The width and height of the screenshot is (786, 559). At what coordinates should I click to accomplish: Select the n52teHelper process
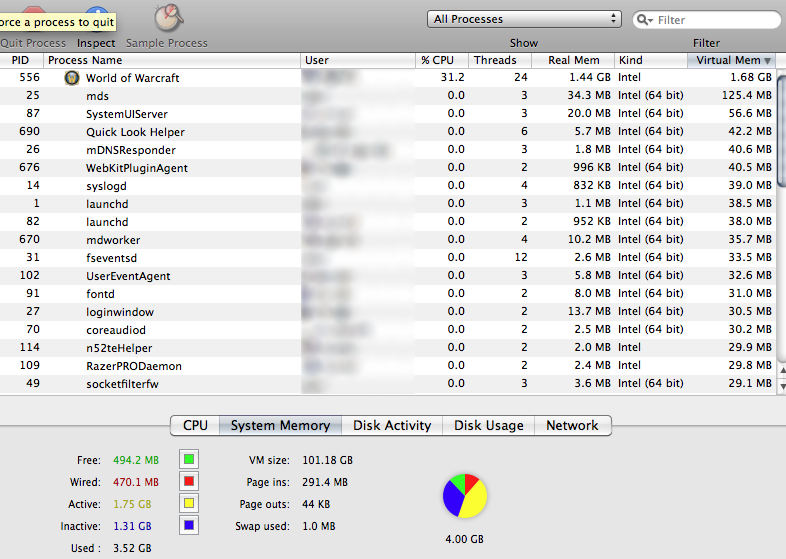388,348
